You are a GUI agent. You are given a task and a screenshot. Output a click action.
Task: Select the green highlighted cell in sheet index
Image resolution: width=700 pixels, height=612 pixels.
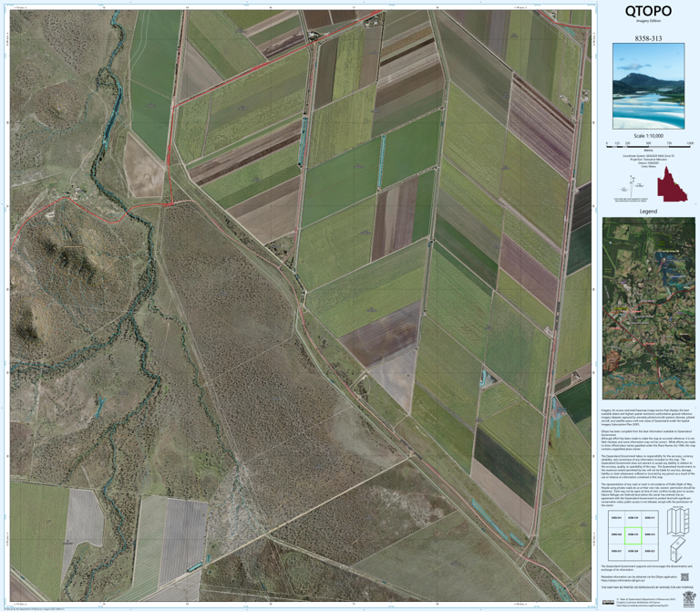pos(633,534)
